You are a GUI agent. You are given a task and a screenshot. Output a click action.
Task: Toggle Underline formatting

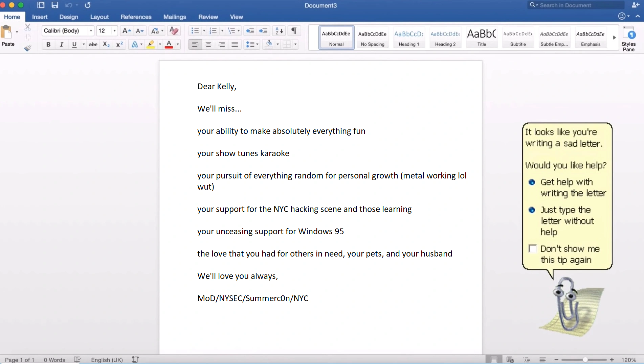click(74, 44)
